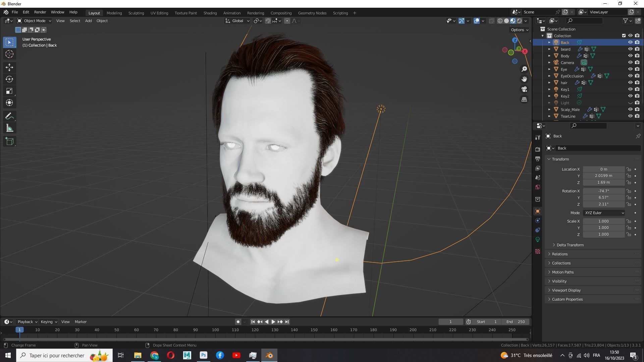644x362 pixels.
Task: Switch to the Shading workspace tab
Action: (x=210, y=13)
